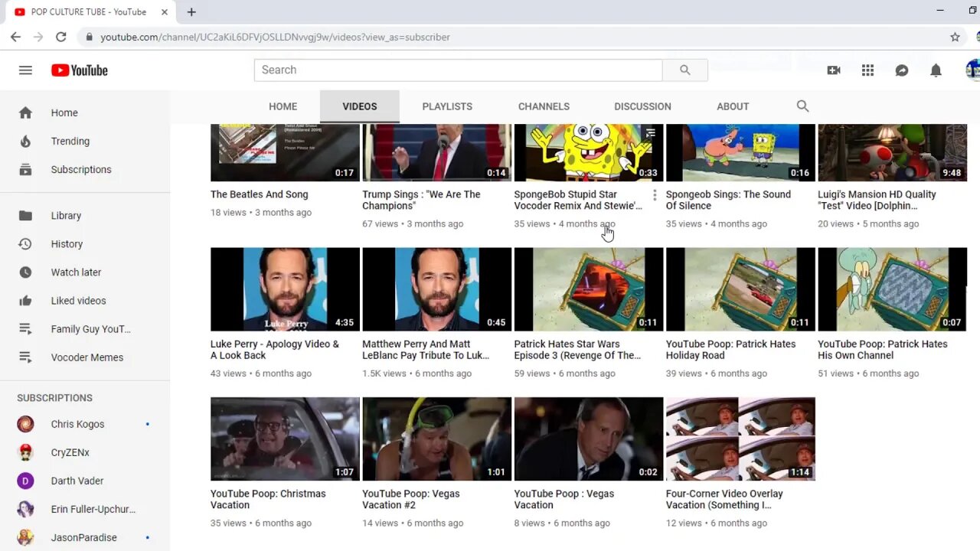The image size is (980, 551).
Task: Bookmark this page with the star
Action: 955,37
